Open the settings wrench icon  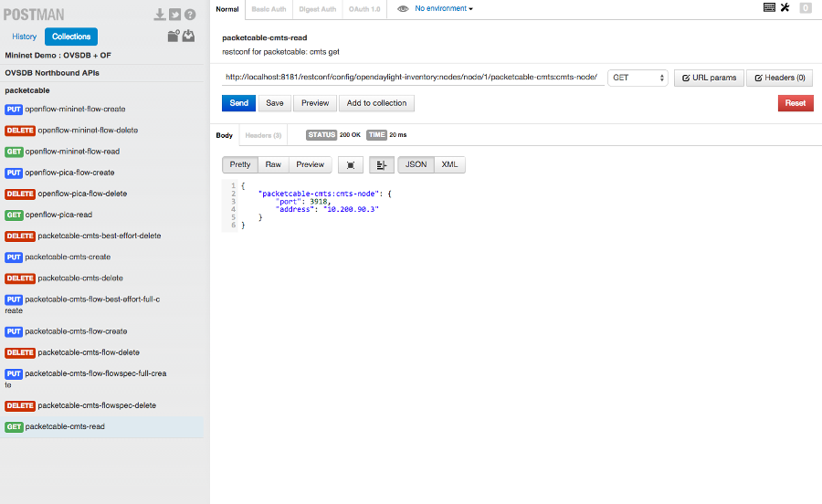coord(785,7)
